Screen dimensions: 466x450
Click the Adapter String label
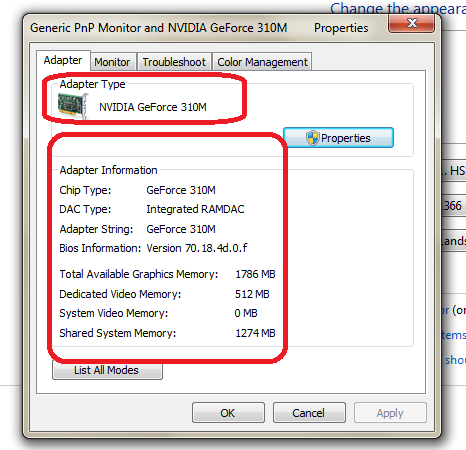click(96, 229)
